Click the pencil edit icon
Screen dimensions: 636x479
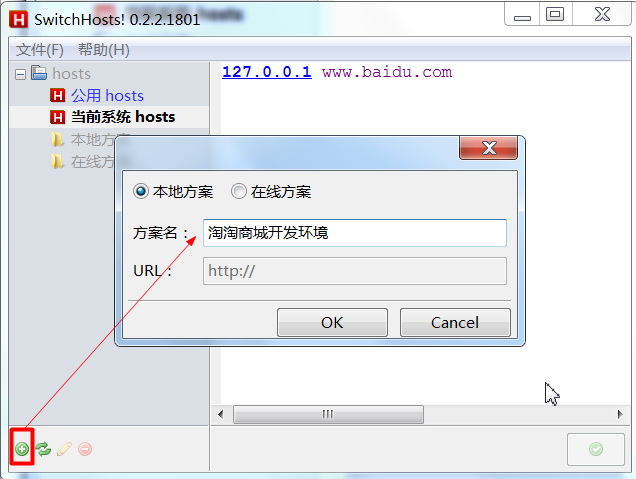[64, 449]
